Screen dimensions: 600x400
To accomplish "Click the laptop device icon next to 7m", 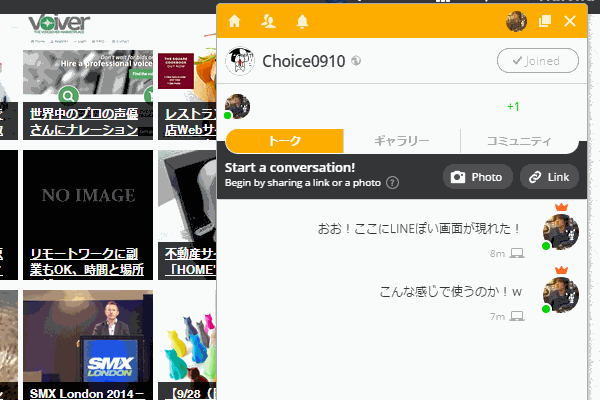I will (517, 316).
